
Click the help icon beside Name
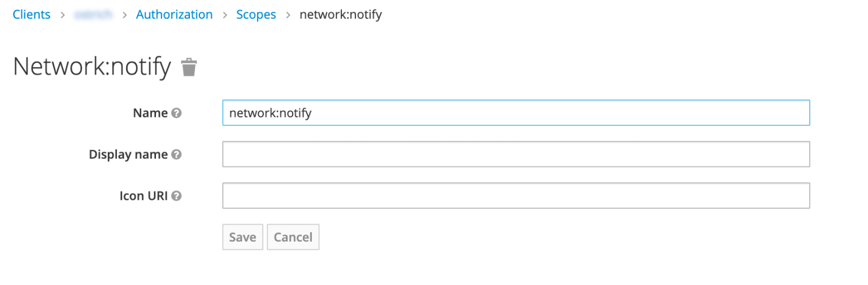point(176,113)
